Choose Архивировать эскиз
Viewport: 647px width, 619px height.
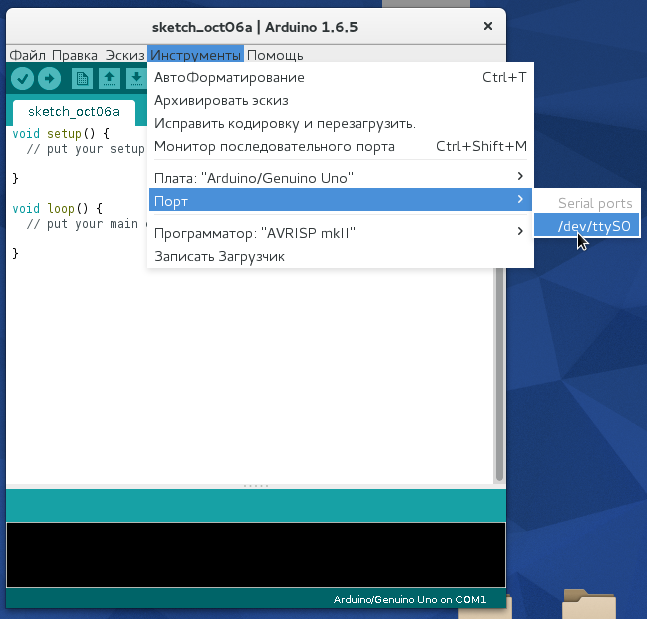340,101
